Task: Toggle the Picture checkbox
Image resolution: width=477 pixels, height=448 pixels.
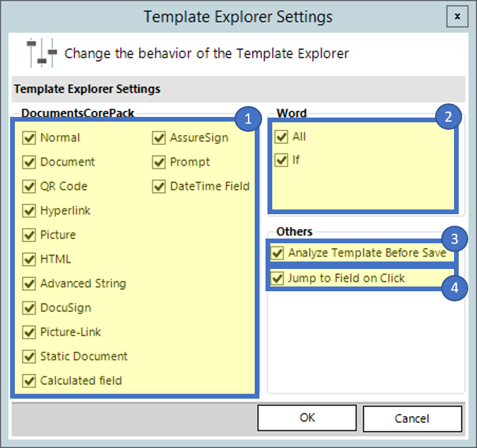Action: [29, 235]
